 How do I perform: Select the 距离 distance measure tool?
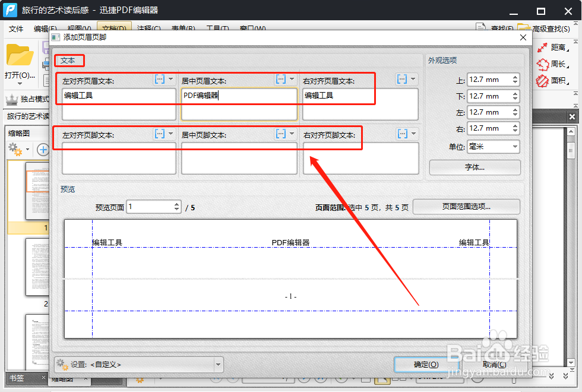pos(553,48)
